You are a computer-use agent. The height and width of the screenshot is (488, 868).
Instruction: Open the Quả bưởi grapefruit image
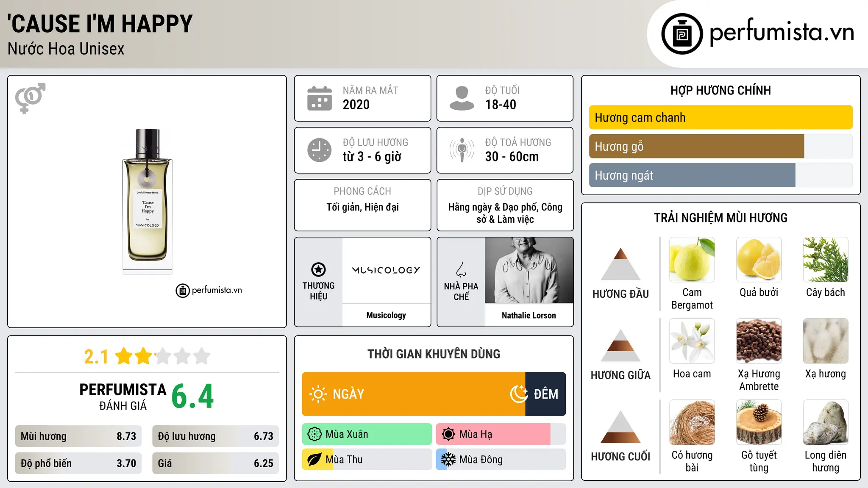click(x=759, y=260)
